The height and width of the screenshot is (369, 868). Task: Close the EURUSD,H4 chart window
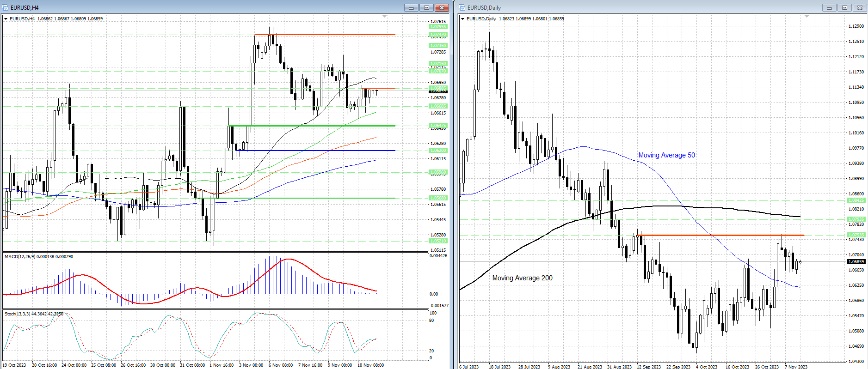442,7
